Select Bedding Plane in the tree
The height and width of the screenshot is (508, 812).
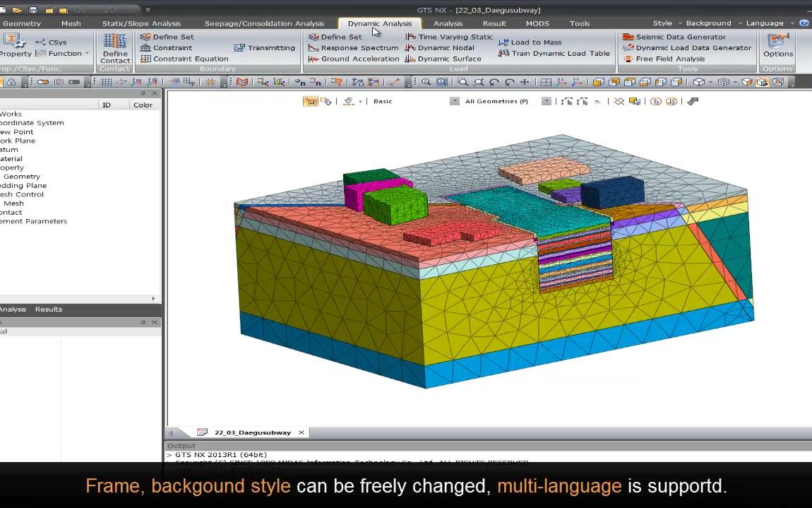coord(23,186)
